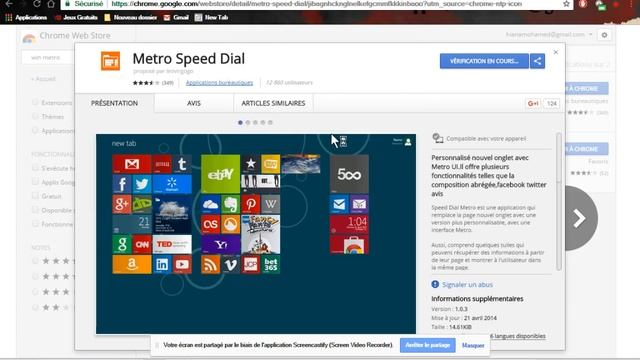Click Masquer in the sharing bar
Viewport: 640px width, 360px height.
(473, 345)
